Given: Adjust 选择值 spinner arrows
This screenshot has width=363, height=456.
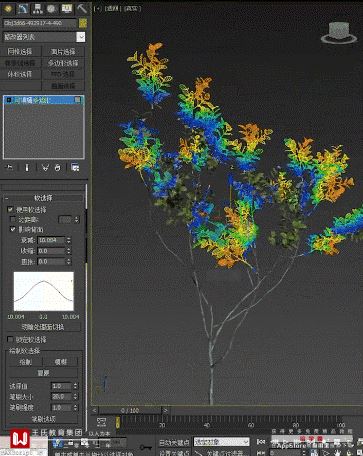Looking at the screenshot, I should point(75,386).
